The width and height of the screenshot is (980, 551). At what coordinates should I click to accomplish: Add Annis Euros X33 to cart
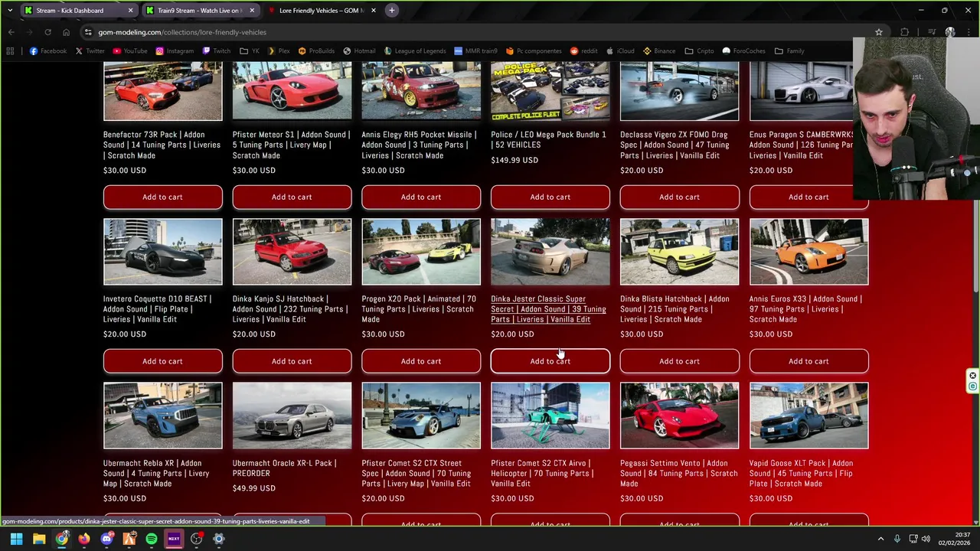pyautogui.click(x=809, y=361)
